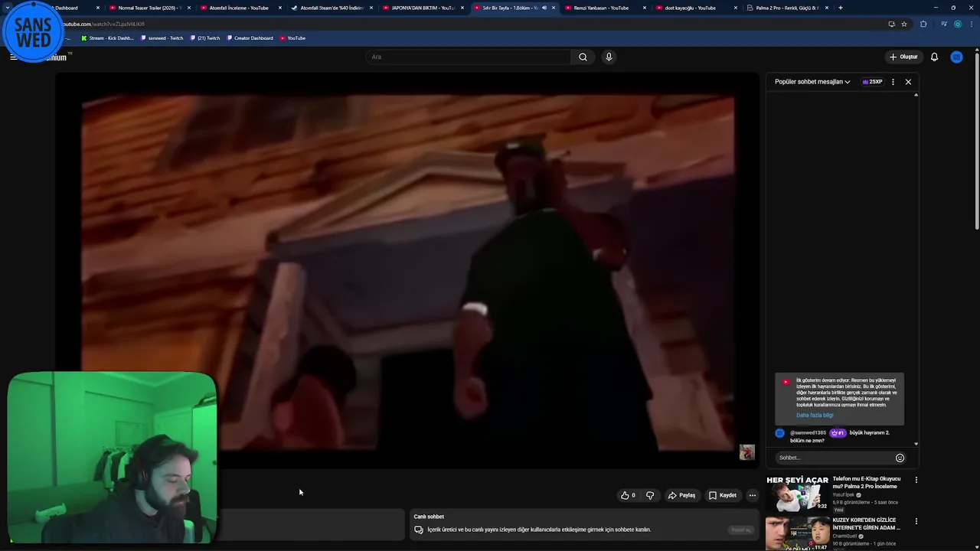Close the Normal Teaser Trailer tab
Image resolution: width=980 pixels, height=551 pixels.
(x=189, y=8)
